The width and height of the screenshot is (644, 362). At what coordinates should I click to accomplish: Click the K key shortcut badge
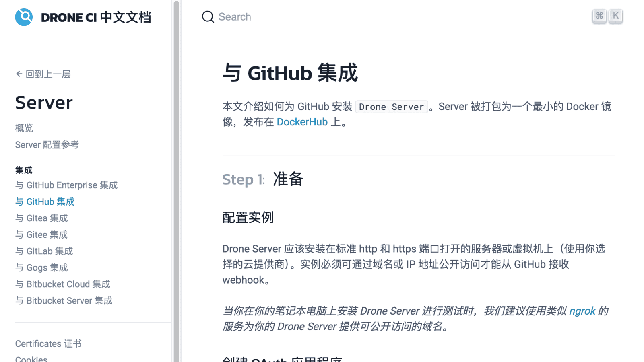[x=615, y=16]
